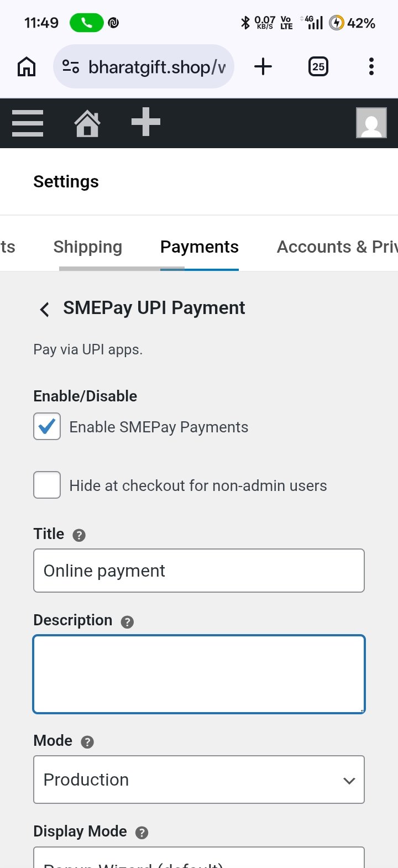Check Hide at checkout for non-admin users
This screenshot has height=868, width=398.
click(x=47, y=485)
